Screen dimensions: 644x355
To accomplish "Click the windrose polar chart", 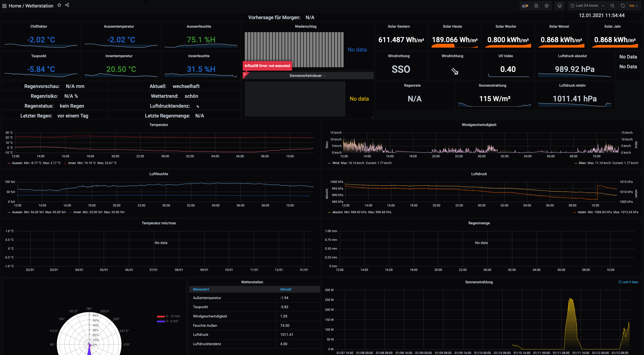I will [89, 334].
